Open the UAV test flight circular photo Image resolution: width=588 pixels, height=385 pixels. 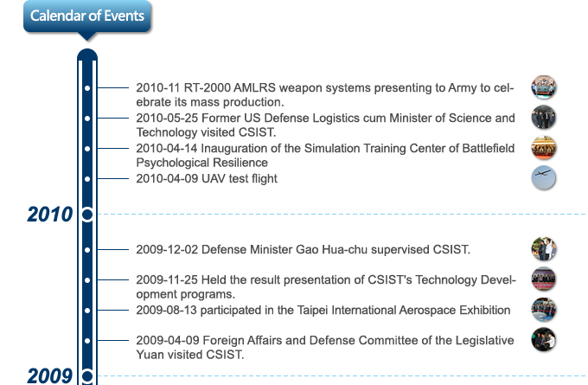pos(543,178)
